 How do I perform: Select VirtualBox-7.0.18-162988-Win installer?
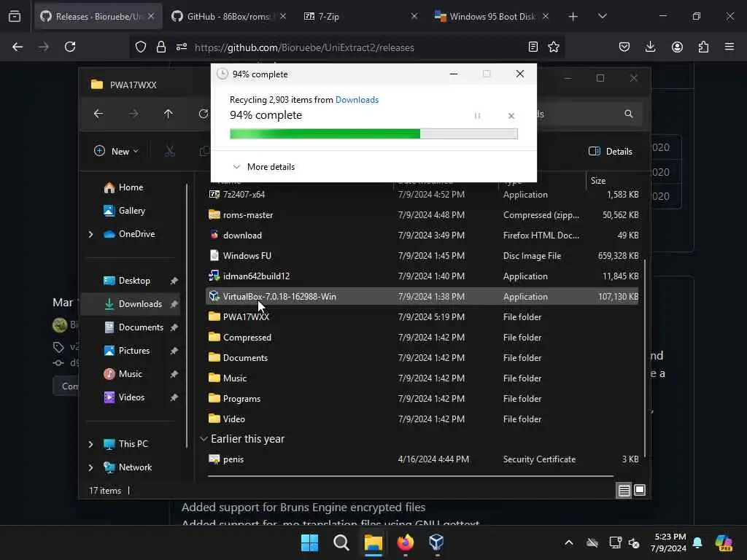click(x=422, y=296)
